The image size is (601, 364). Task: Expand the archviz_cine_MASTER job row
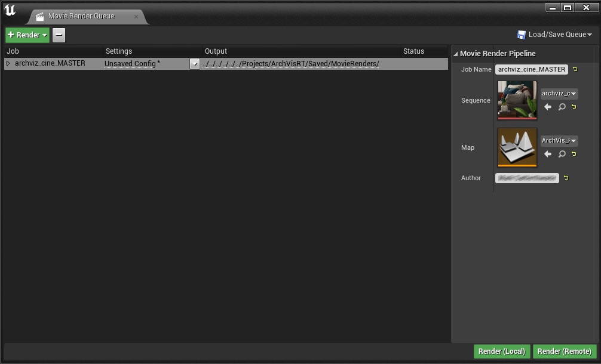pos(8,63)
